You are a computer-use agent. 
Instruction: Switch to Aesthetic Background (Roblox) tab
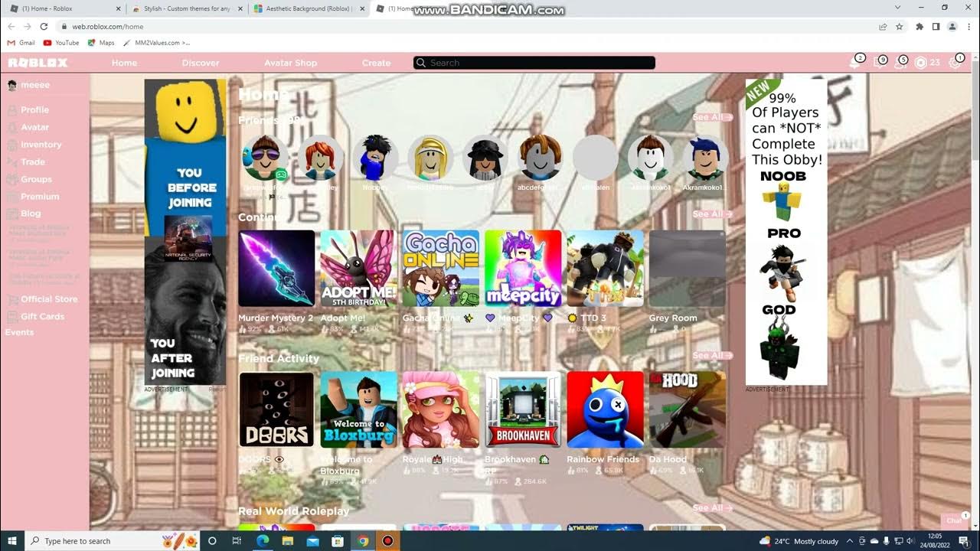pyautogui.click(x=308, y=8)
